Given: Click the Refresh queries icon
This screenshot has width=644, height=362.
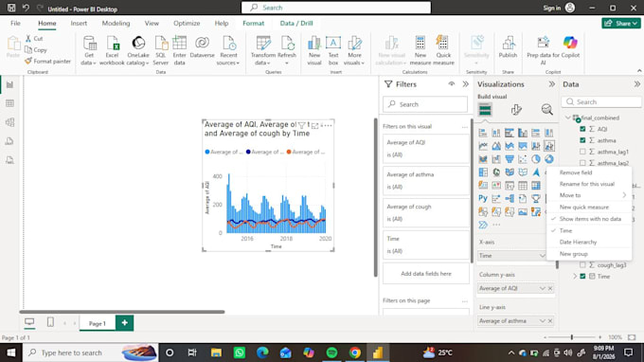Looking at the screenshot, I should tap(287, 43).
